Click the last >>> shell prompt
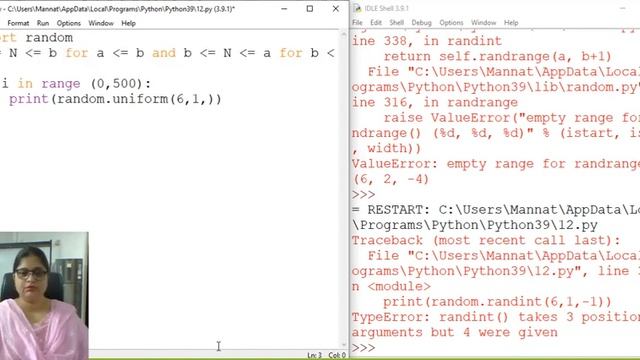The width and height of the screenshot is (640, 360). pos(363,348)
